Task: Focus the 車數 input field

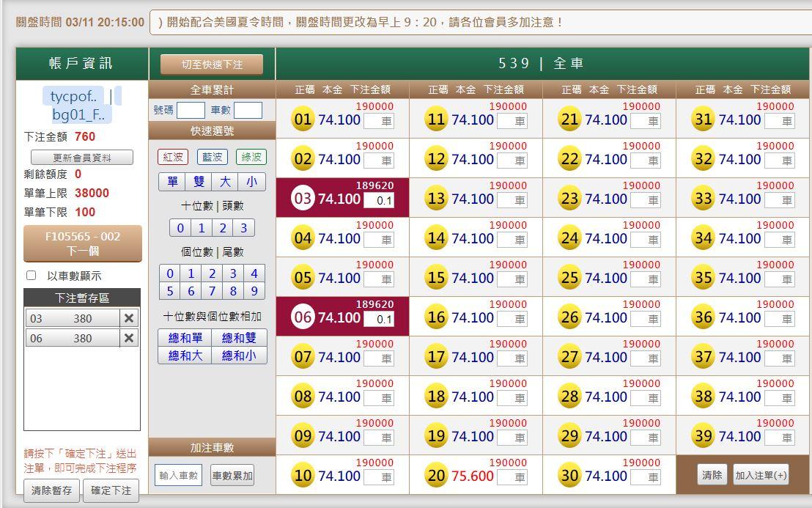Action: [x=248, y=110]
